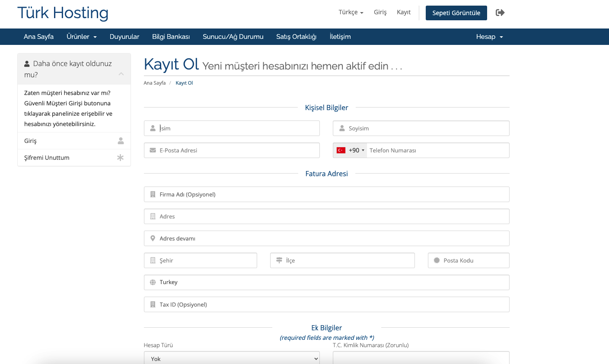This screenshot has height=364, width=609.
Task: Click the globe icon in the Turkey field
Action: click(x=153, y=282)
